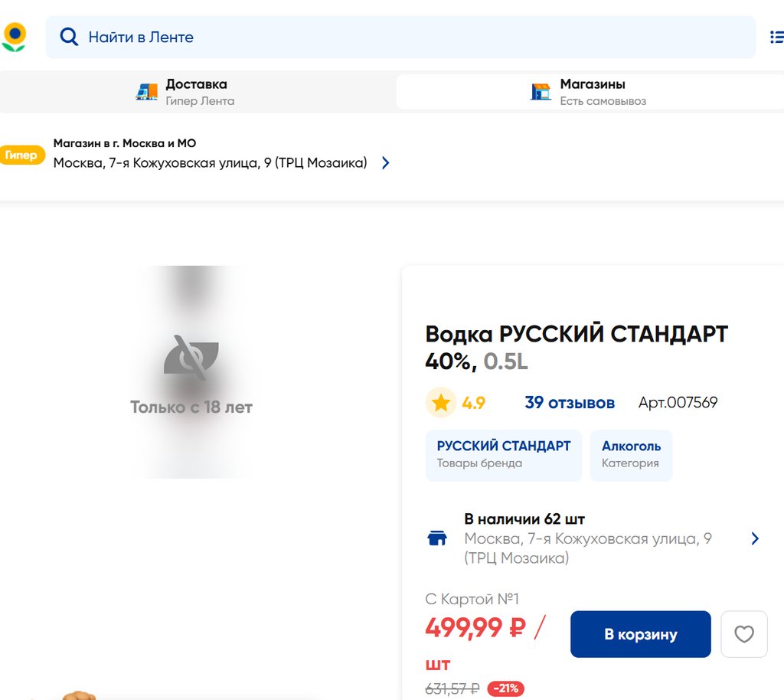Expand the availability store details chevron
This screenshot has height=700, width=784.
(x=755, y=538)
